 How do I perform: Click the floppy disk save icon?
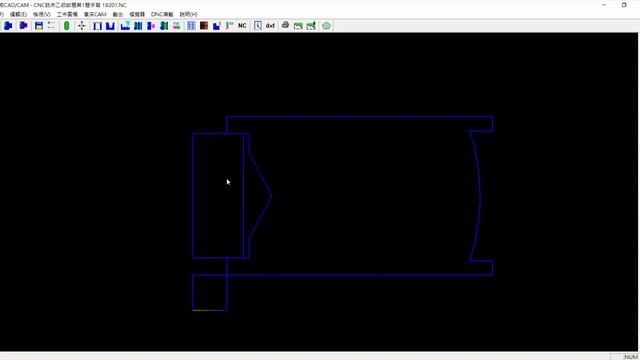coord(39,26)
